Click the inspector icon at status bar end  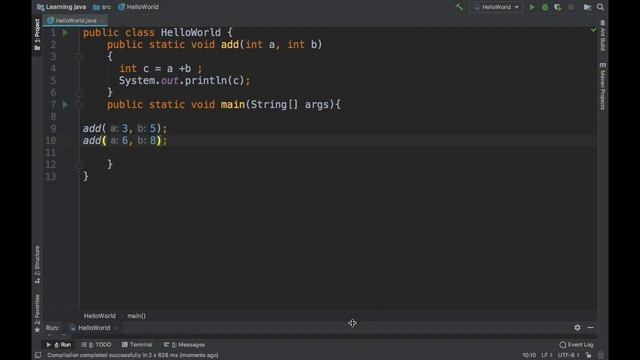pos(601,355)
